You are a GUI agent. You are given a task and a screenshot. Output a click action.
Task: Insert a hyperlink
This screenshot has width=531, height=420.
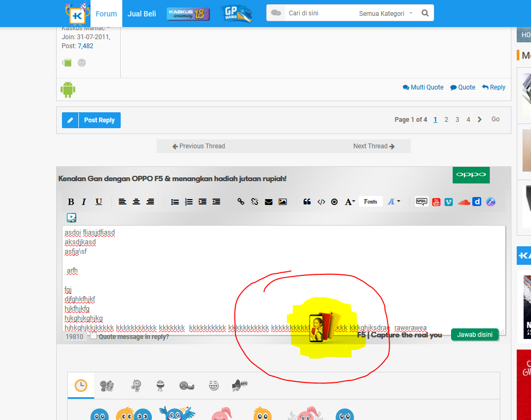[x=241, y=202]
